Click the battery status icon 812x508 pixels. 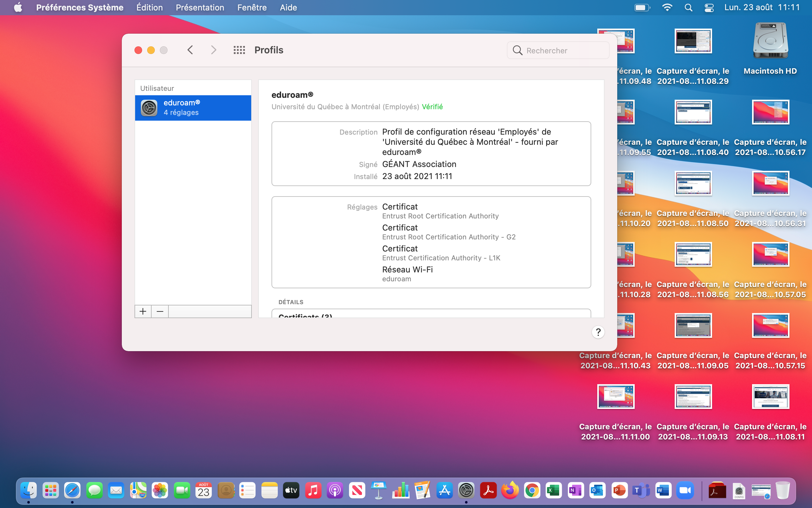[642, 7]
